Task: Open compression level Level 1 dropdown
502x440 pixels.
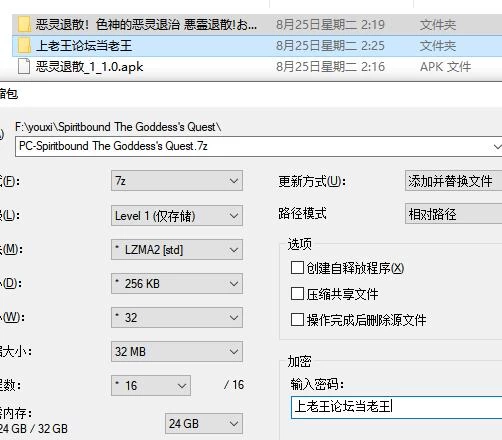Action: 177,216
